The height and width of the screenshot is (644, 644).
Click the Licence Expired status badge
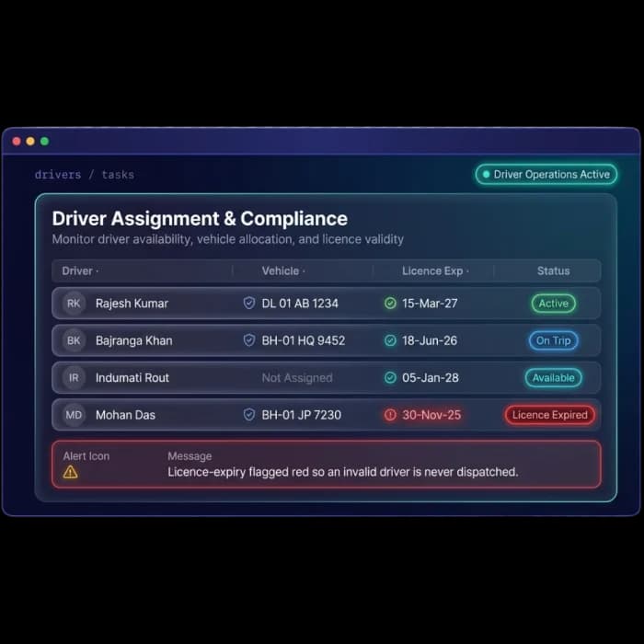tap(549, 415)
